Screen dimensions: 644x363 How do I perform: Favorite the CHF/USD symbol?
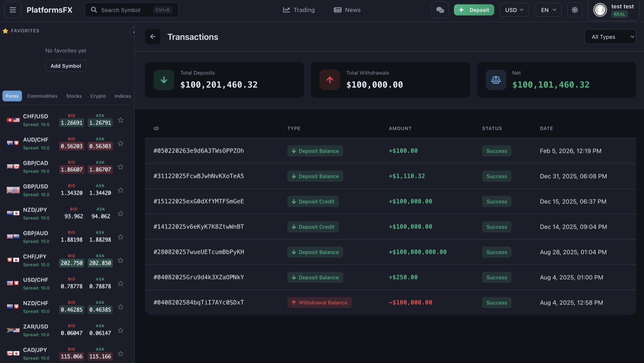coord(120,120)
